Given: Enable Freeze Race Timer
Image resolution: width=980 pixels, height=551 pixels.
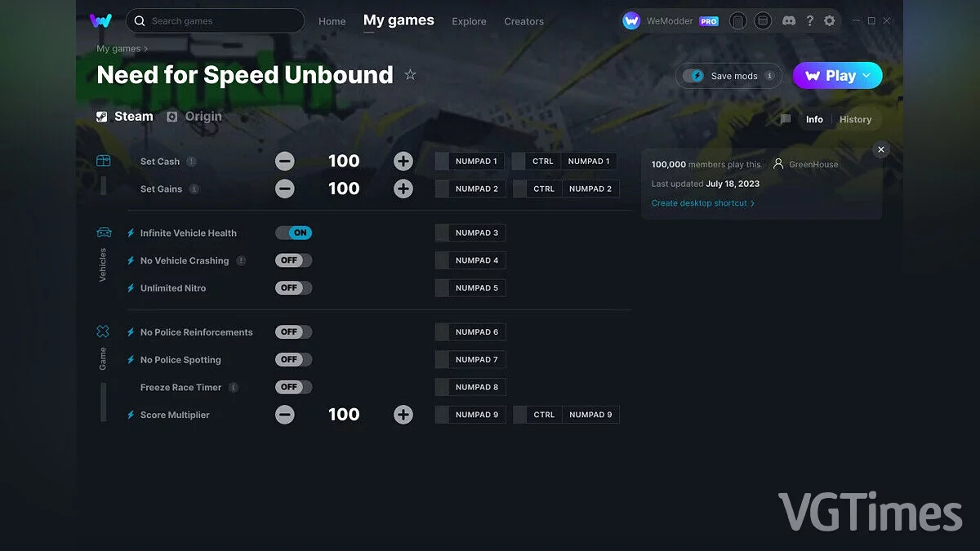Looking at the screenshot, I should 293,386.
